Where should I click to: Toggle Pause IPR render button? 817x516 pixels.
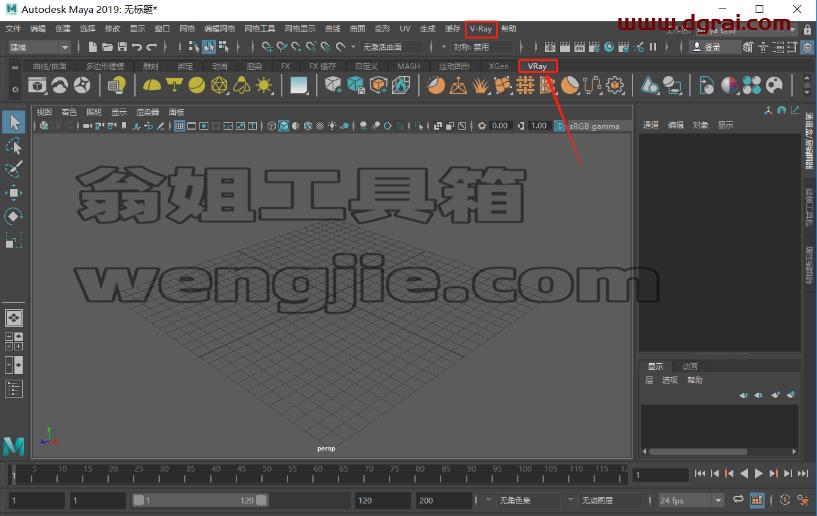click(653, 47)
